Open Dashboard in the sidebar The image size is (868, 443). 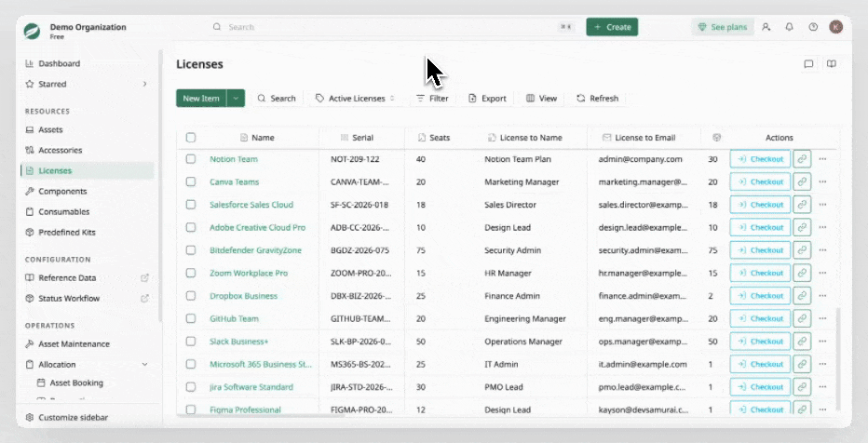click(x=60, y=63)
